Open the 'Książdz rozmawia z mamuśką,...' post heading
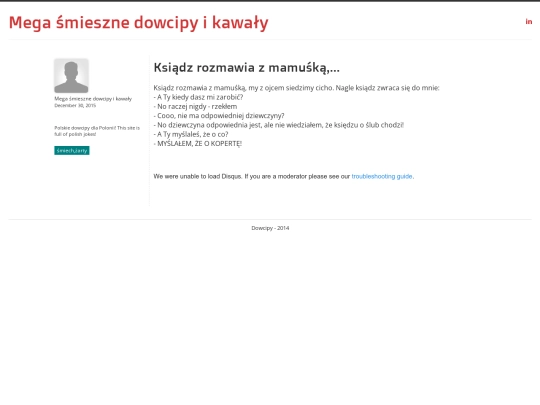540x405 pixels. tap(247, 68)
